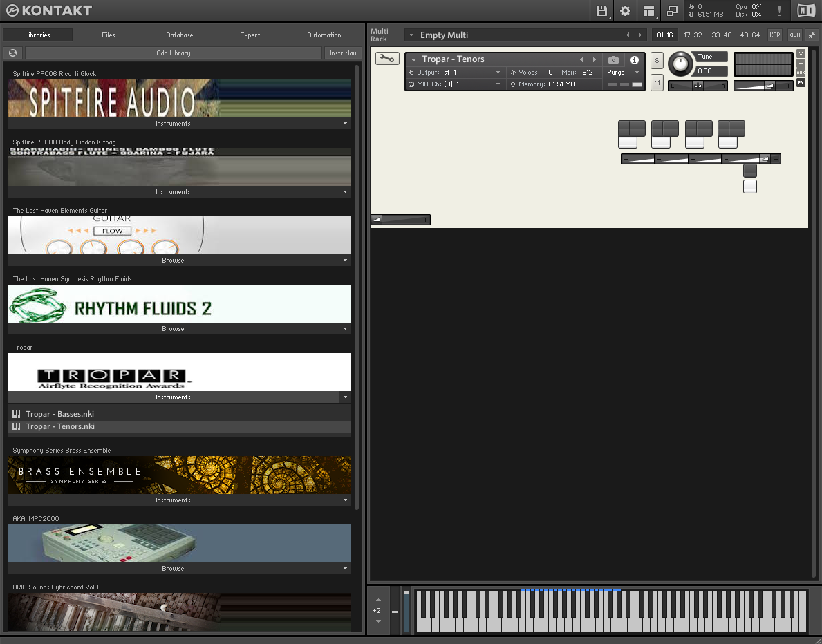Open the workspace layout panel menu
Screen dimensions: 822x644
649,10
